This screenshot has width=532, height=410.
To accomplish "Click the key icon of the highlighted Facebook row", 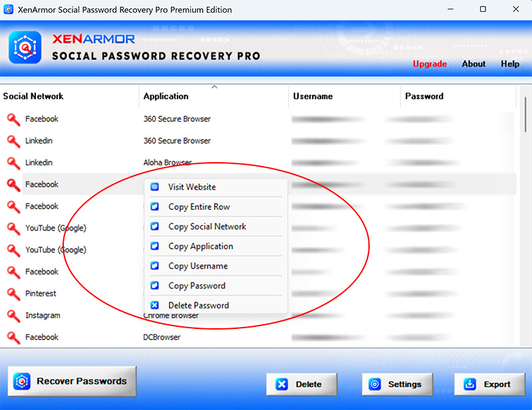I will [x=13, y=185].
